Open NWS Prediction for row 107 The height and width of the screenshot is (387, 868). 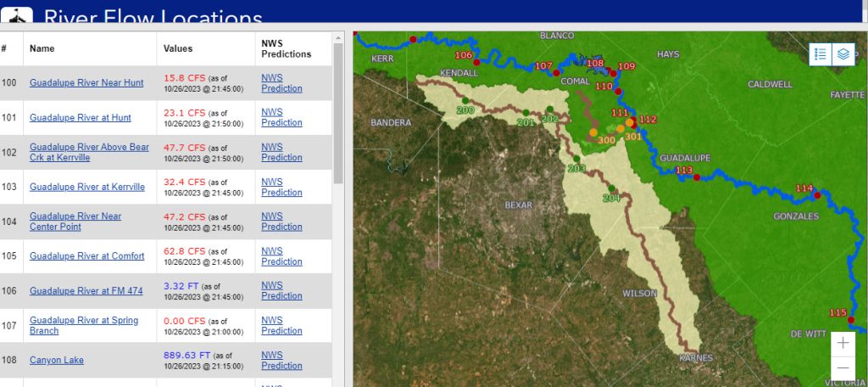(281, 326)
